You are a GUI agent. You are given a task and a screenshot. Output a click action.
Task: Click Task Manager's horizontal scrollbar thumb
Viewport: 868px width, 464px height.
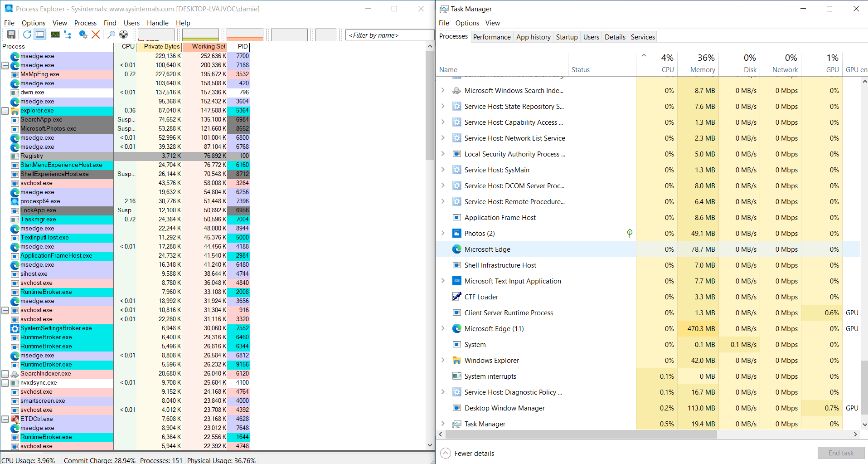[581, 435]
